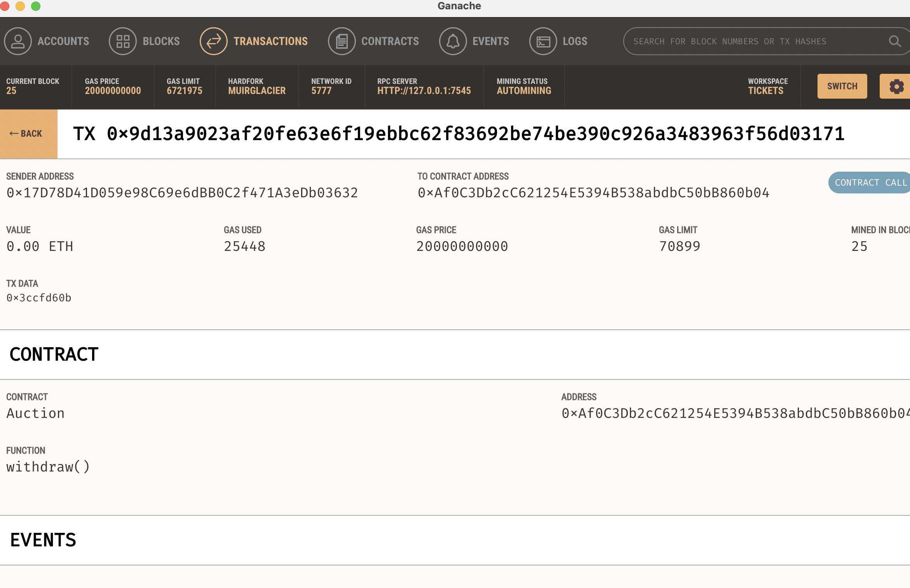Open the Contracts document icon
Screen dimensions: 910x588
coord(342,41)
